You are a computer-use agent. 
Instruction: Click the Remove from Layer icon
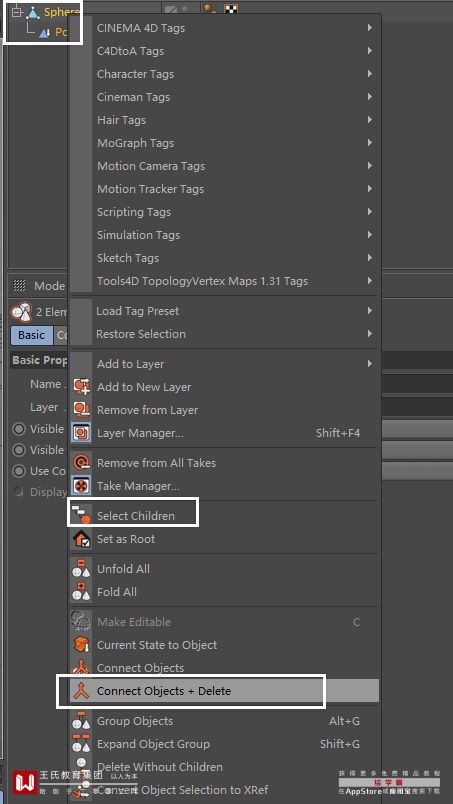pyautogui.click(x=82, y=410)
